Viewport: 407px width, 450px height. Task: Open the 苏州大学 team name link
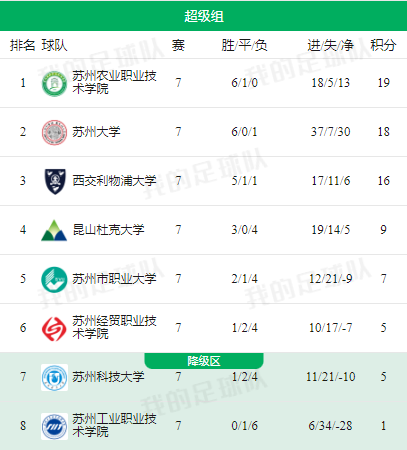coord(96,132)
